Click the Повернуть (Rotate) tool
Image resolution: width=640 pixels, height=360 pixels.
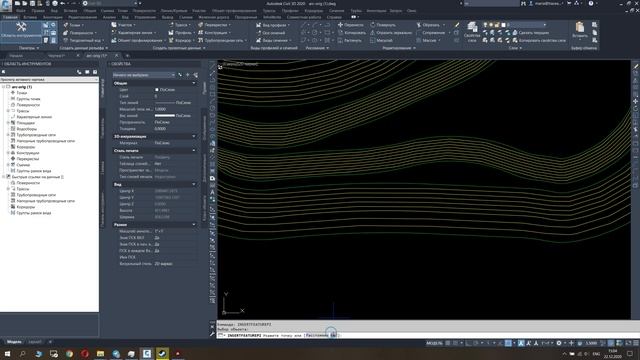[x=384, y=25]
